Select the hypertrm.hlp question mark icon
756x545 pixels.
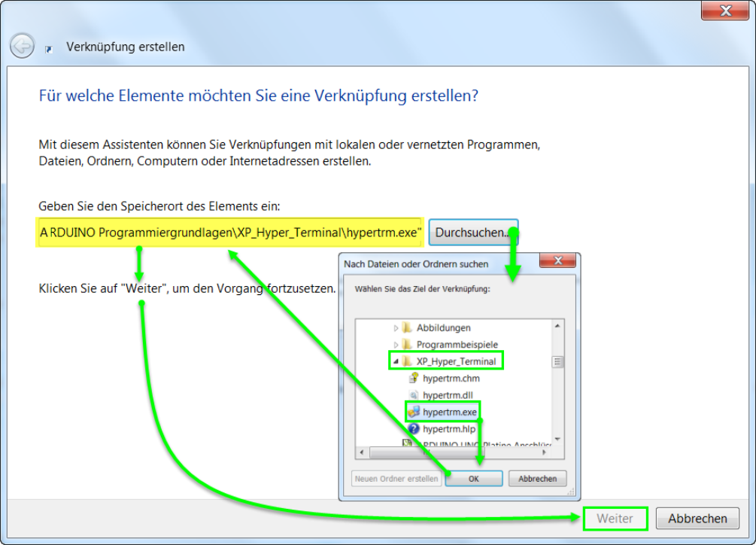[x=414, y=429]
